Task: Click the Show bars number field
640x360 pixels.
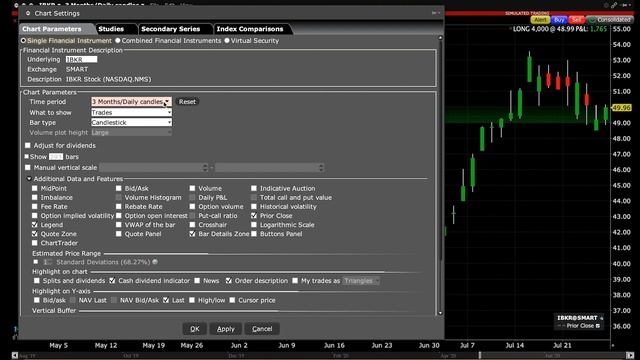Action: (x=56, y=157)
